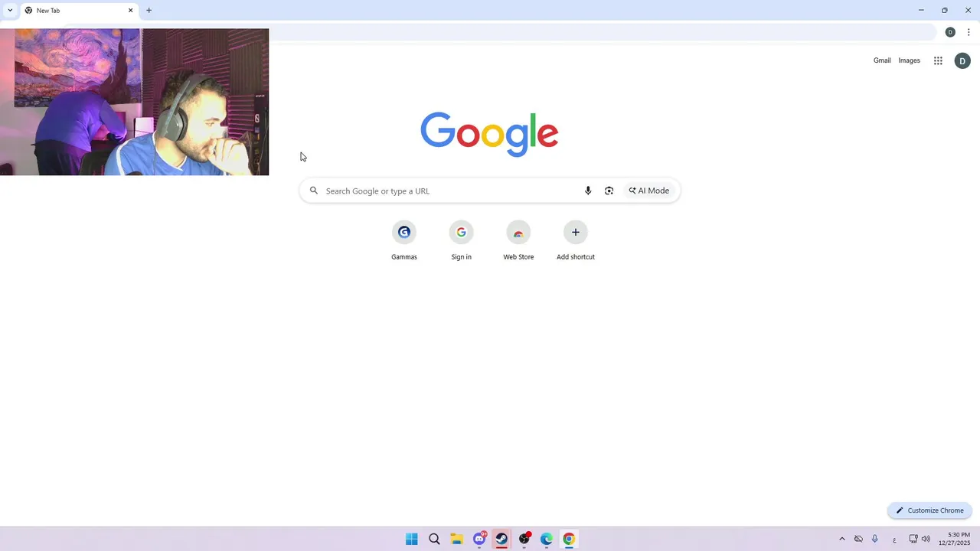980x551 pixels.
Task: Open the volume tray control
Action: [926, 539]
